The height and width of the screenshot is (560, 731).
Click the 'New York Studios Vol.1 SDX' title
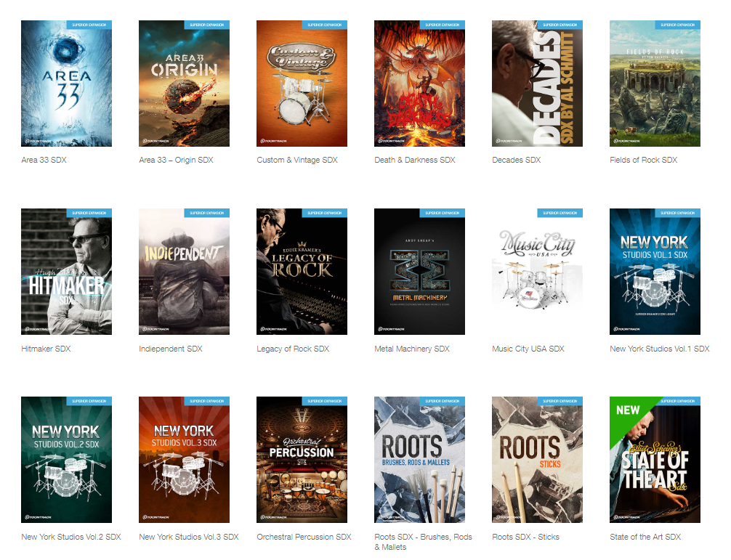coord(660,349)
